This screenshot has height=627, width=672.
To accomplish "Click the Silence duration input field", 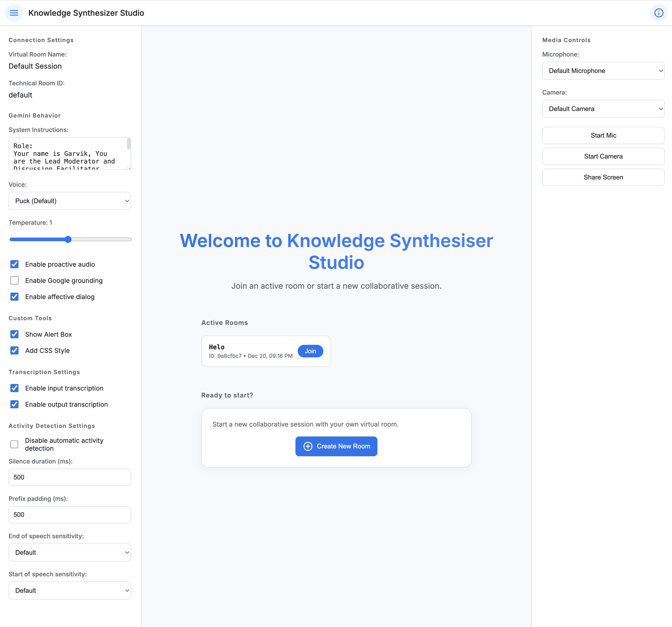I will pos(70,477).
